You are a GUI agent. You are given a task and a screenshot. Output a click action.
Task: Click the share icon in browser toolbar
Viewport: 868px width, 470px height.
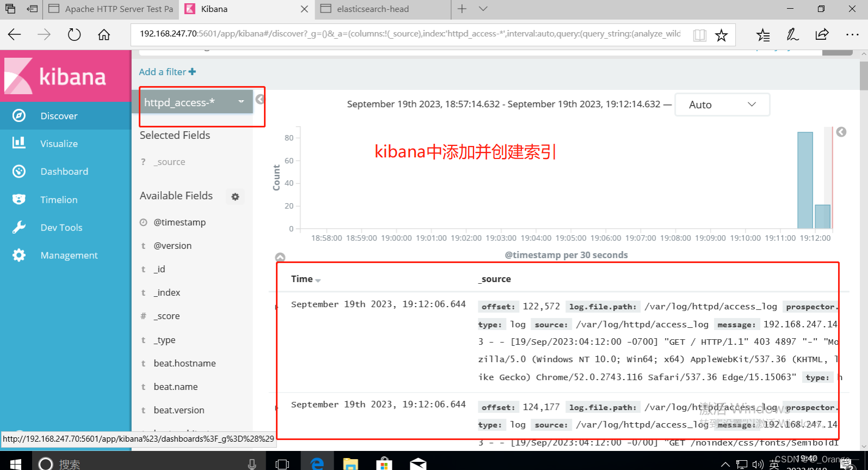click(x=822, y=34)
